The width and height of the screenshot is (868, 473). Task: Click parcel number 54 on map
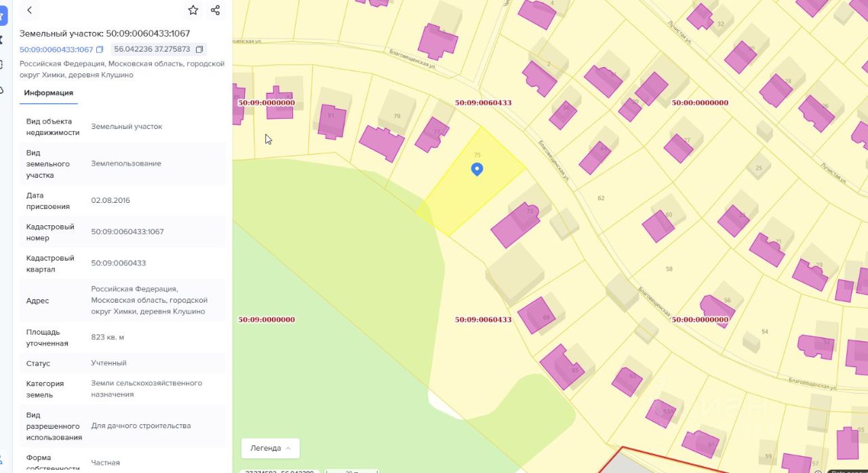pyautogui.click(x=765, y=332)
